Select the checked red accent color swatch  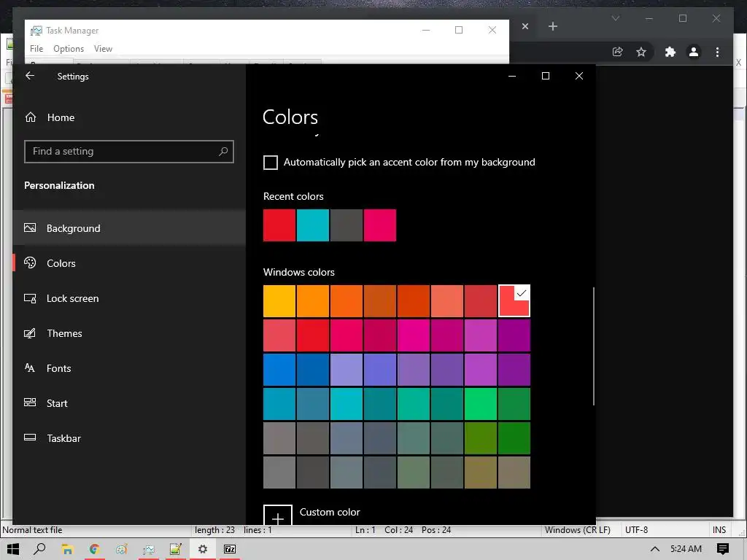[514, 301]
